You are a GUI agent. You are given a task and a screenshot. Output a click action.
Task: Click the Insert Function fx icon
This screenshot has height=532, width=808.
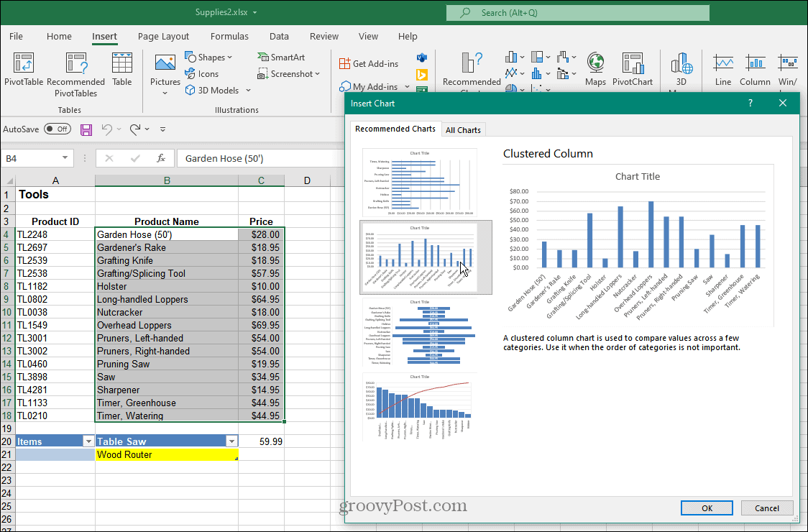pos(161,158)
